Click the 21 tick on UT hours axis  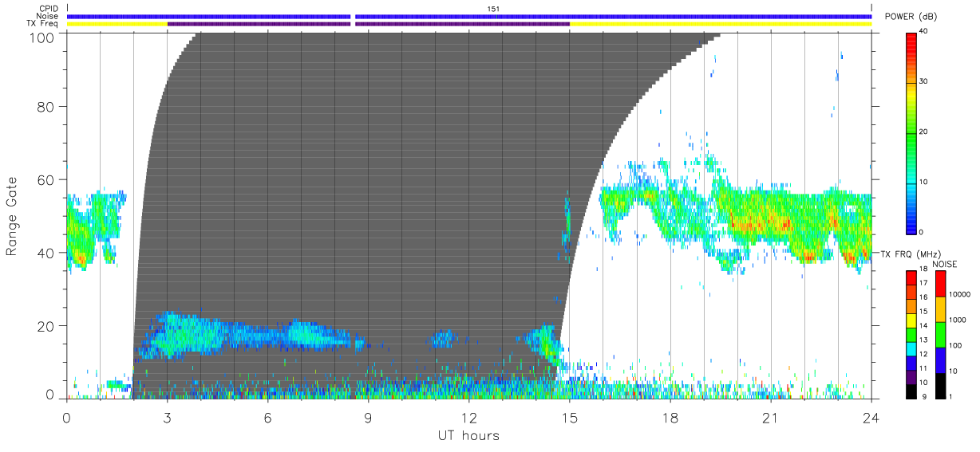pos(770,418)
